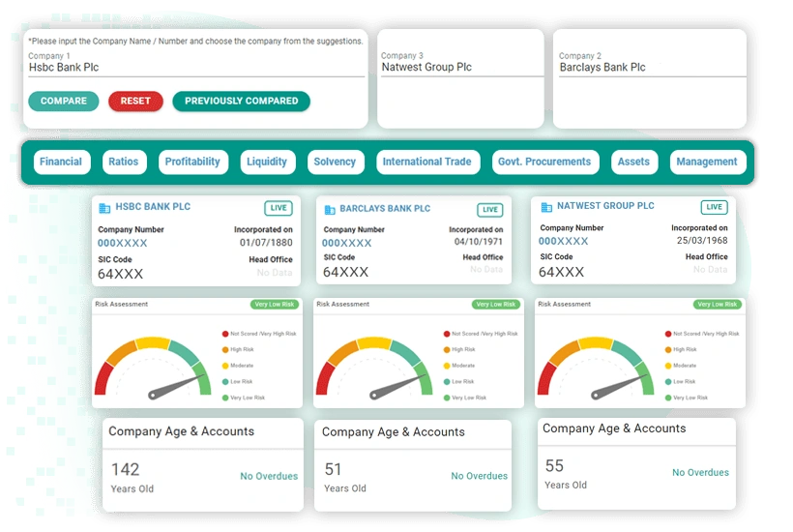793x532 pixels.
Task: Click the red Not Scored legend dot in Barclays panel
Action: [447, 334]
